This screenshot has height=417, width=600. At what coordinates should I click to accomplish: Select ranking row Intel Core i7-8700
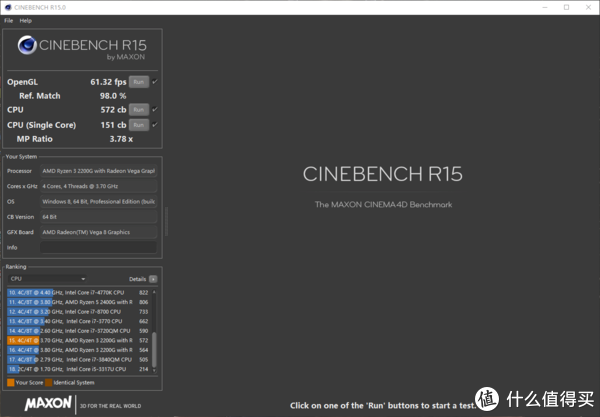point(79,312)
